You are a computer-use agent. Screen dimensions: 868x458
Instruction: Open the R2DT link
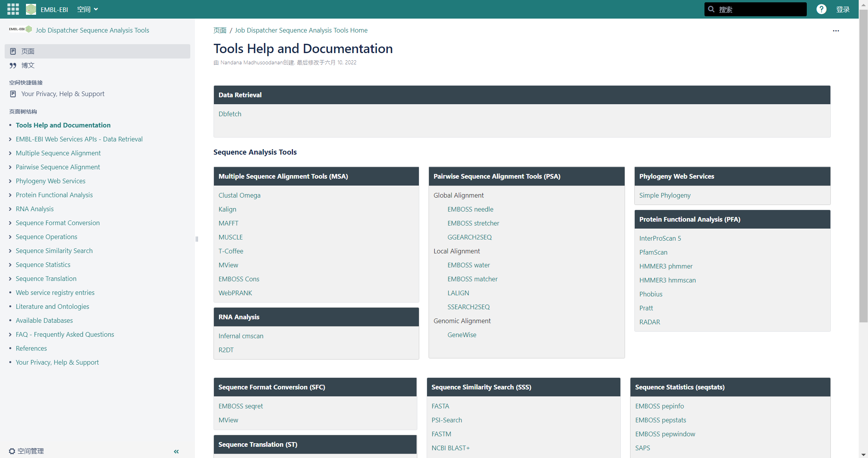[226, 350]
